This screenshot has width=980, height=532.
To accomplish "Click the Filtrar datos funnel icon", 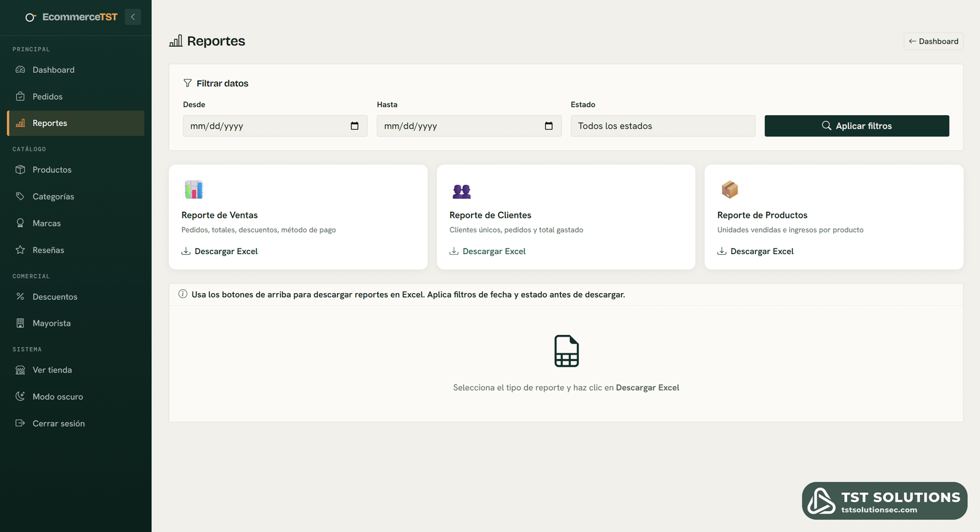I will point(187,83).
